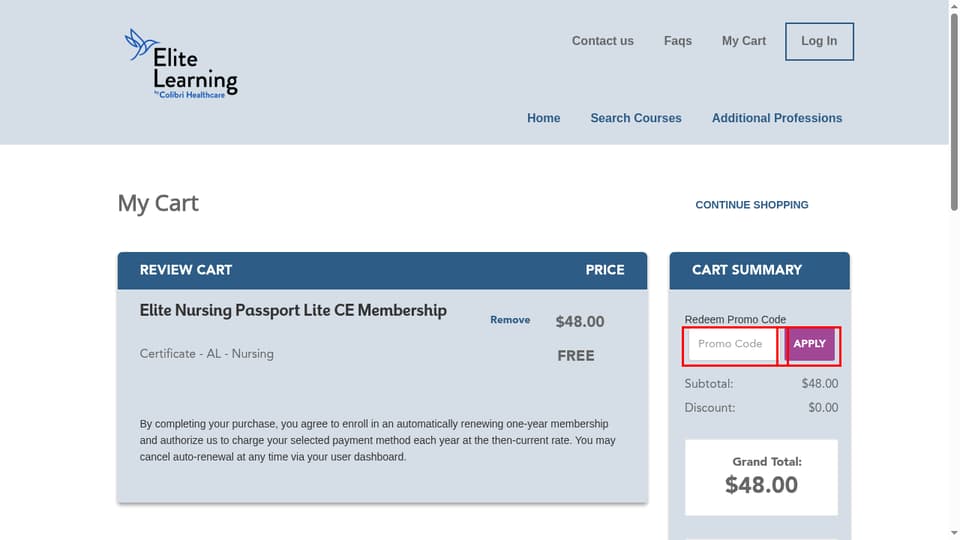This screenshot has width=960, height=540.
Task: Click the Elite Nursing Passport Lite CE Membership title
Action: [293, 311]
